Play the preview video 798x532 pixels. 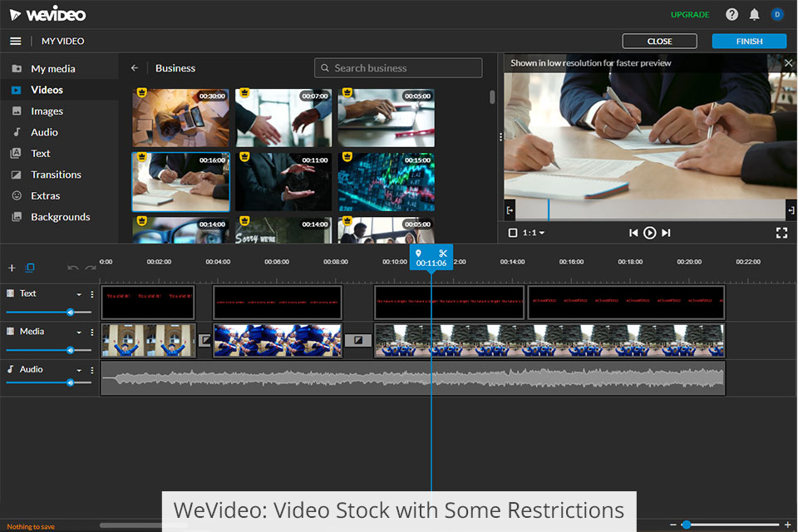coord(649,233)
